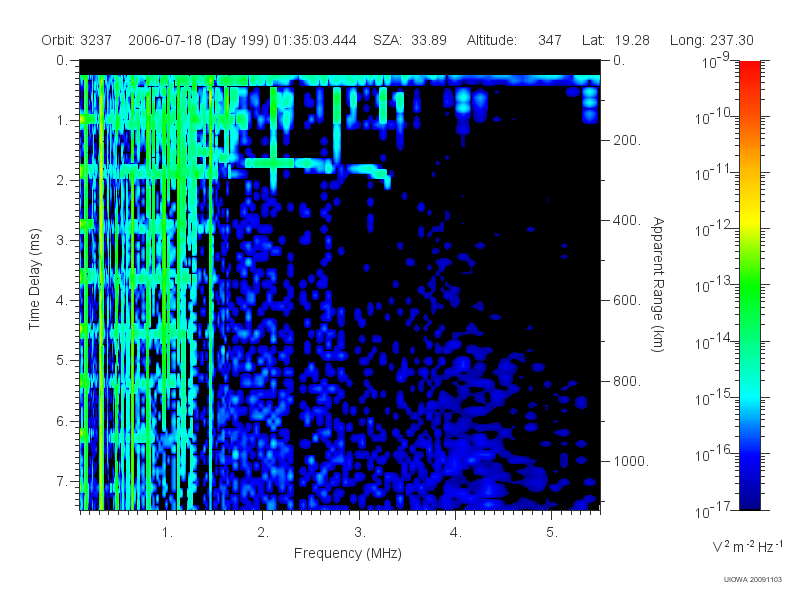Image resolution: width=800 pixels, height=600 pixels.
Task: Click the 'Apparent Range (km)' axis label
Action: 658,284
